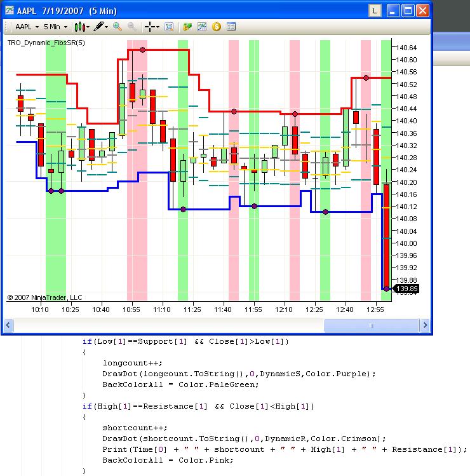This screenshot has width=470, height=476.
Task: Click the zoom-to-selection frame icon
Action: click(169, 27)
